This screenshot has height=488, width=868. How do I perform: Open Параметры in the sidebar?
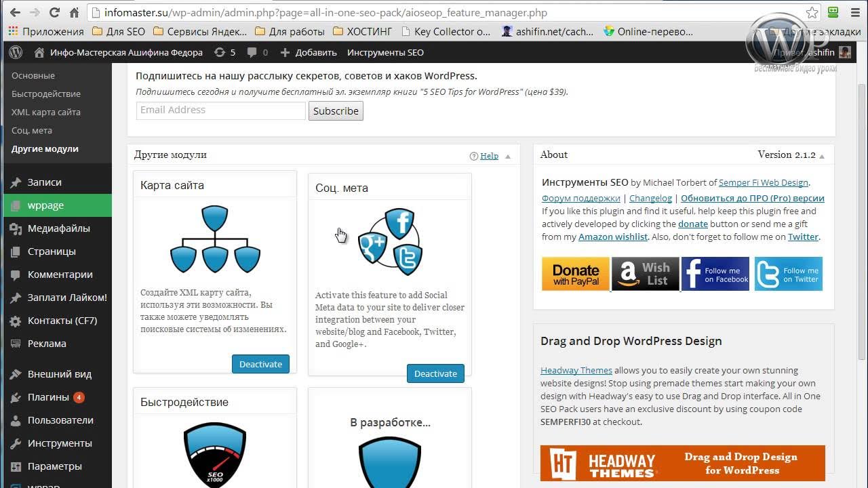pos(56,466)
